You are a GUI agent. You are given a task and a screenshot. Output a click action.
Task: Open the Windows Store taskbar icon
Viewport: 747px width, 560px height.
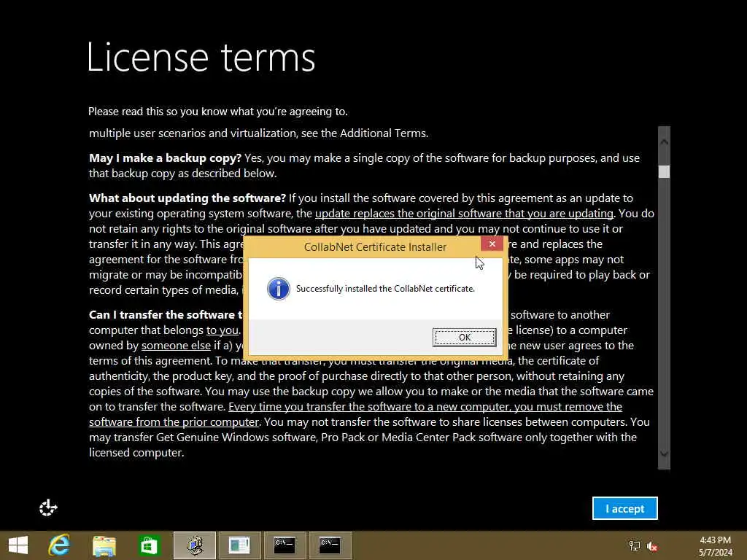[x=149, y=545]
